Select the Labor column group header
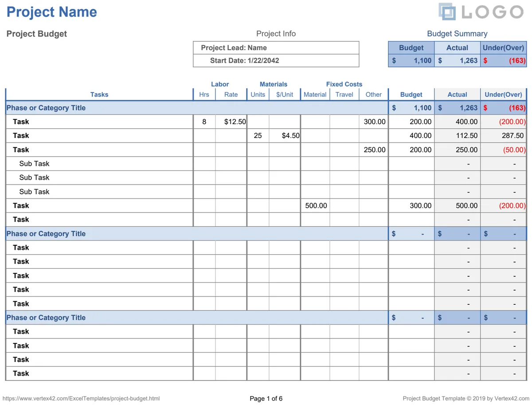 [x=220, y=84]
